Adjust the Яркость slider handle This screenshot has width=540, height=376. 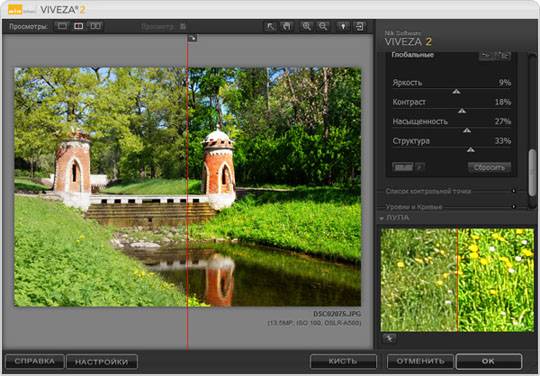click(456, 92)
